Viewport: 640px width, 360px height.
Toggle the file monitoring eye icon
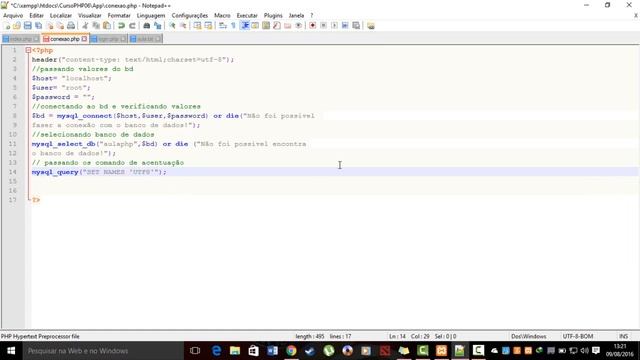tap(298, 26)
